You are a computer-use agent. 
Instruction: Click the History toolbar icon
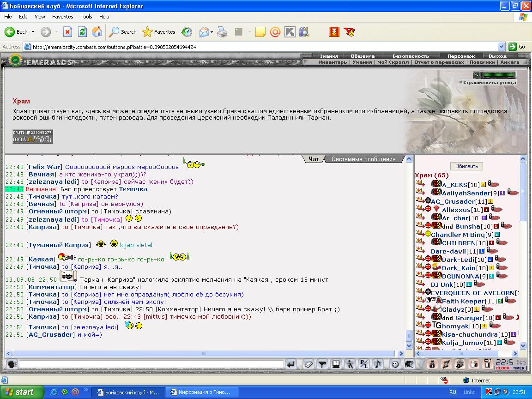186,32
